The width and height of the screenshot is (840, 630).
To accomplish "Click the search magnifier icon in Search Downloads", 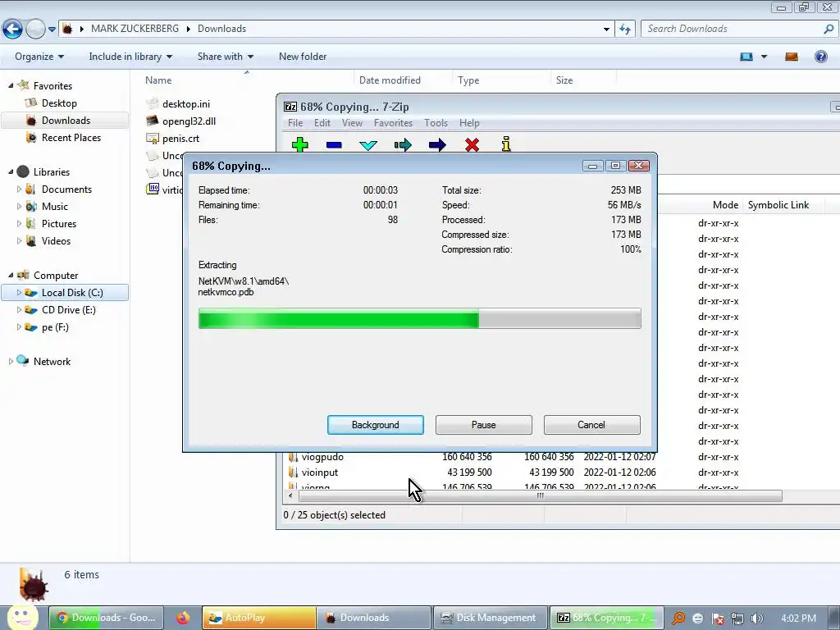I will pyautogui.click(x=829, y=29).
